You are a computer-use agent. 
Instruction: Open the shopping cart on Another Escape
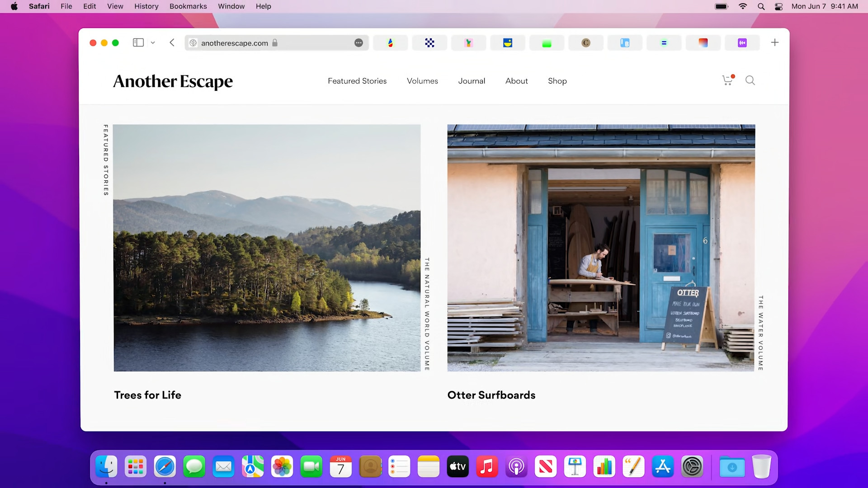pyautogui.click(x=727, y=80)
